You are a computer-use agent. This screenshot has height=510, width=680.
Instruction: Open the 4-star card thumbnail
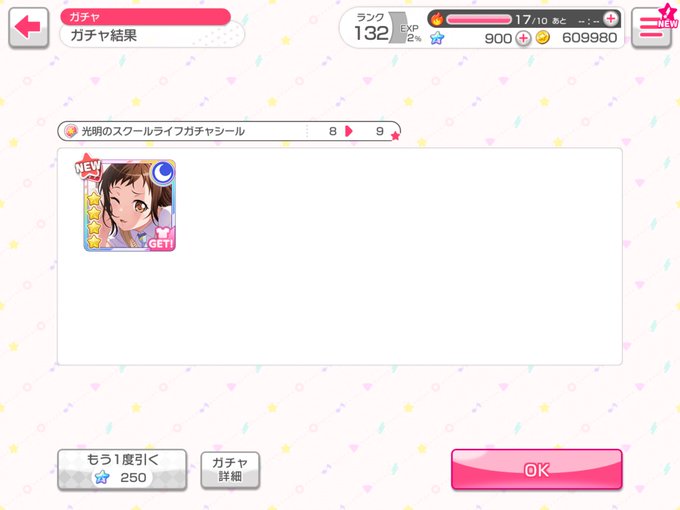point(129,205)
